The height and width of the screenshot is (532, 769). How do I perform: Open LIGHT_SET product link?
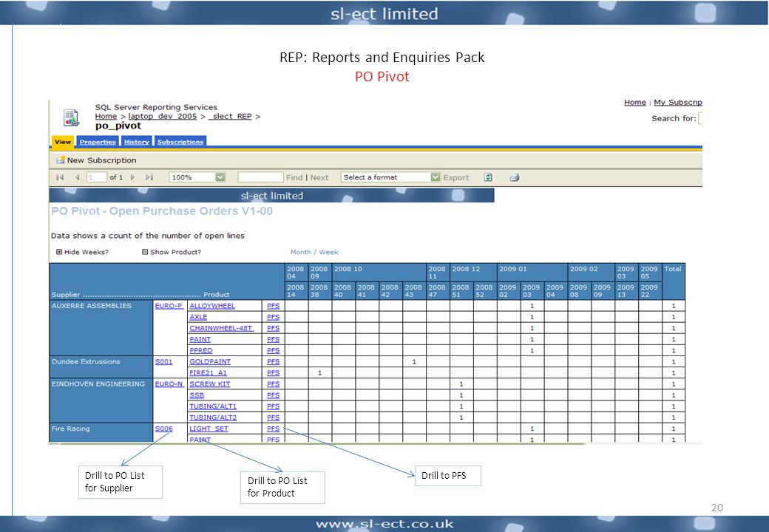[209, 429]
